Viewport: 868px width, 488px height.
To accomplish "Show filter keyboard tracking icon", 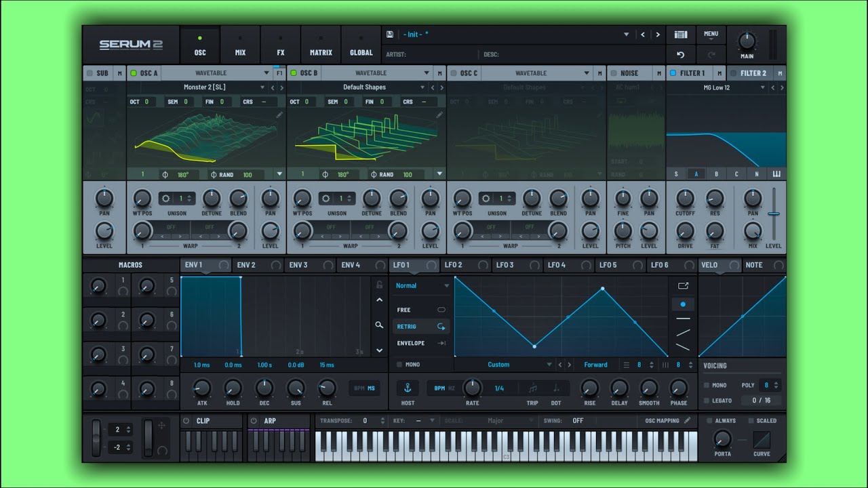I will point(776,174).
